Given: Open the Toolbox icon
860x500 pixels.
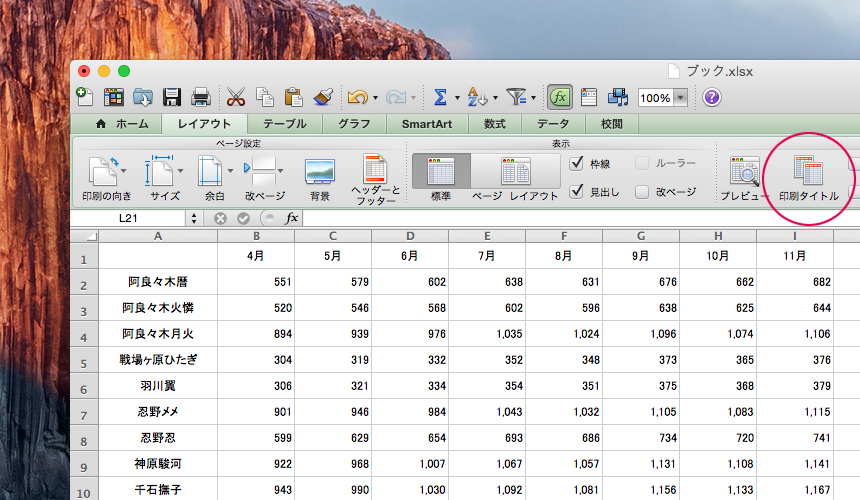Looking at the screenshot, I should pos(589,97).
